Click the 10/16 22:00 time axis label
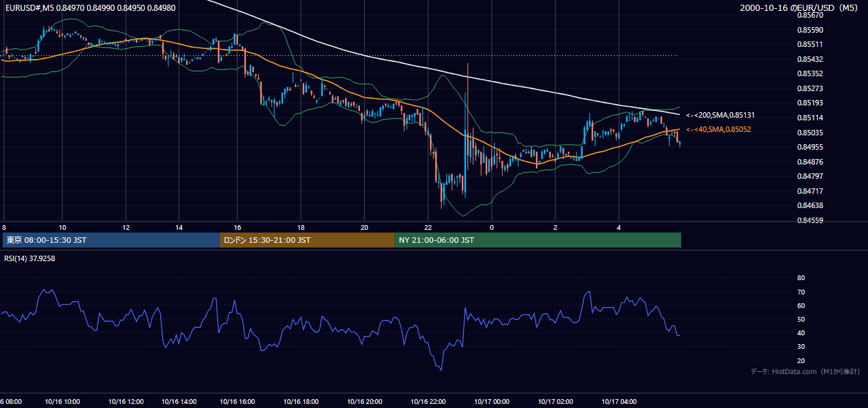Screen dimensions: 868x408 click(x=428, y=402)
